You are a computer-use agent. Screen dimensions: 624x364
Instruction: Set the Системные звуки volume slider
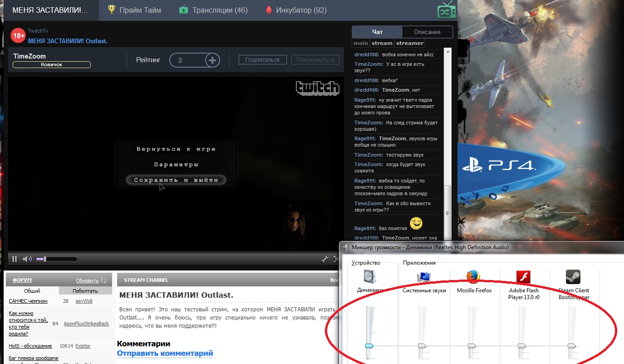pos(423,346)
